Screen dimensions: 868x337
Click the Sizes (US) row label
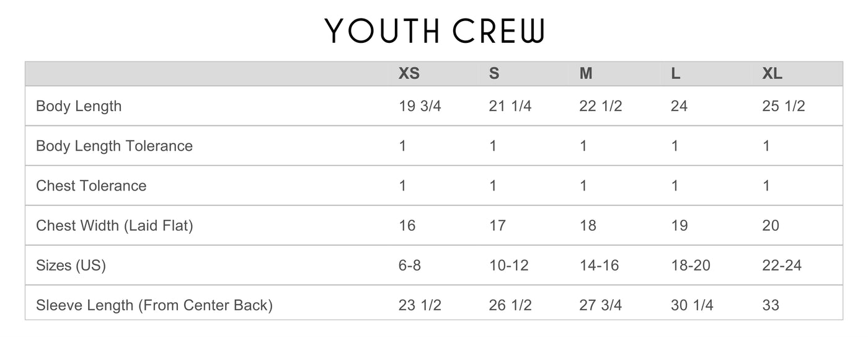click(71, 266)
